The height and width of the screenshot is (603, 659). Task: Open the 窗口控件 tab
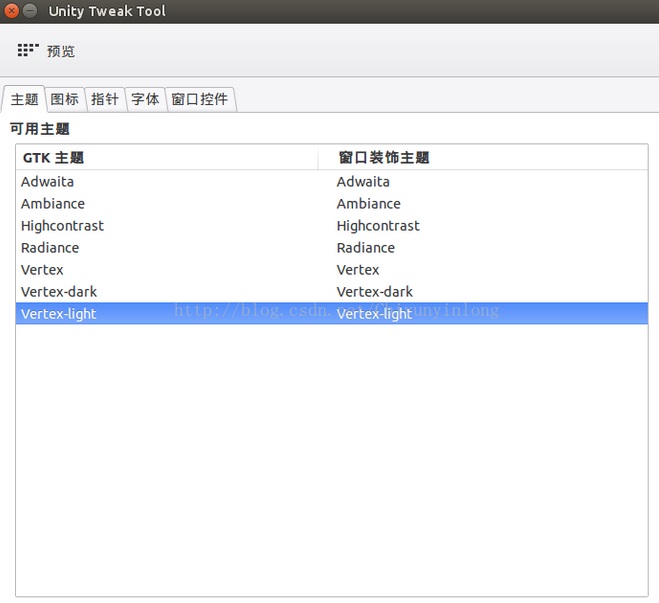[200, 99]
